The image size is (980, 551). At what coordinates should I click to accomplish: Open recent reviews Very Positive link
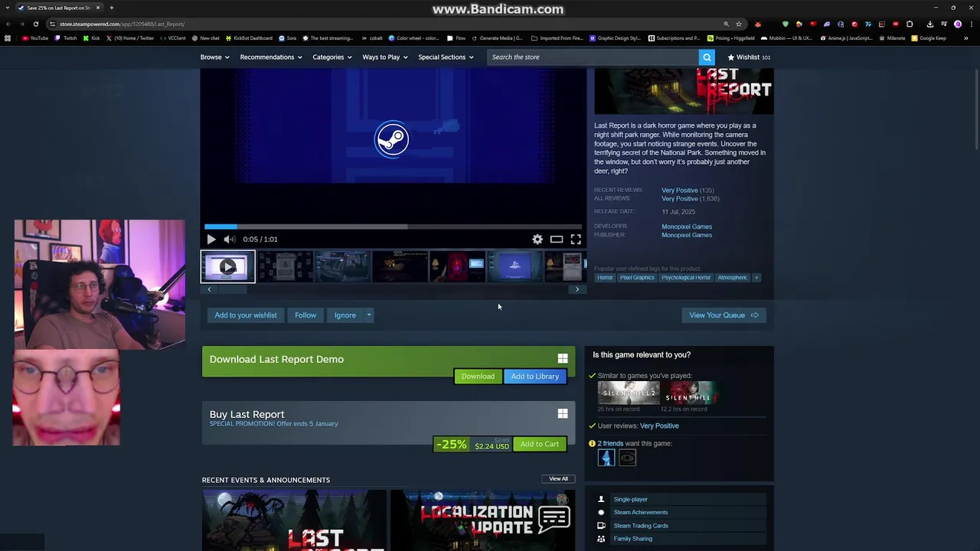pyautogui.click(x=680, y=191)
